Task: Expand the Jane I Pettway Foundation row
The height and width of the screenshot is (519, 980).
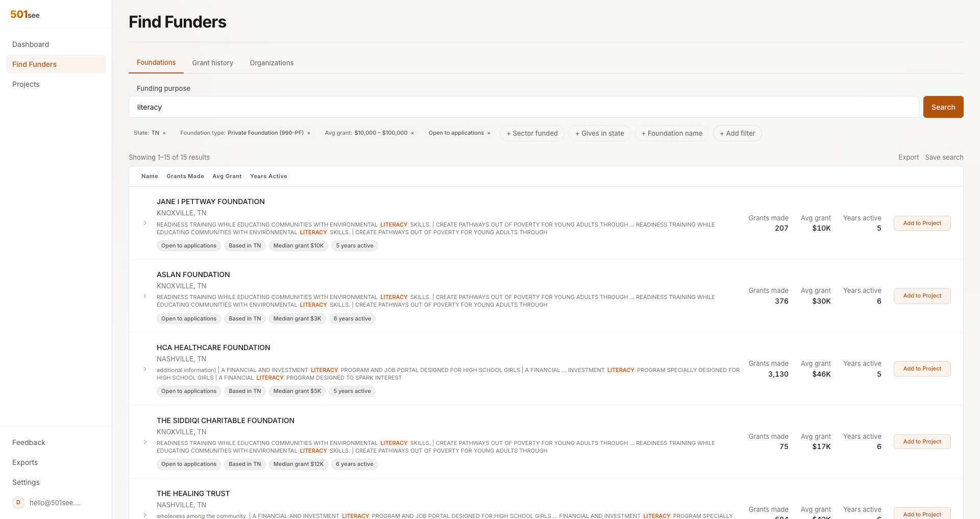Action: (x=145, y=223)
